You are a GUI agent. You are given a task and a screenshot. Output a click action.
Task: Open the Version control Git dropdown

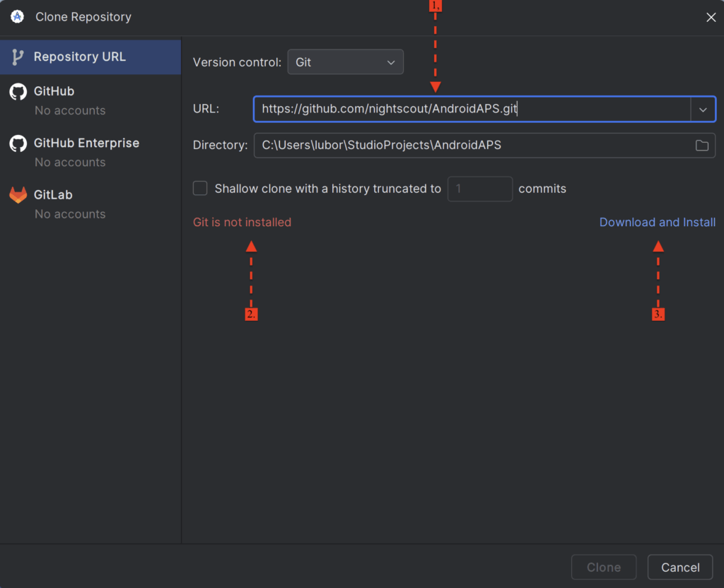point(345,62)
